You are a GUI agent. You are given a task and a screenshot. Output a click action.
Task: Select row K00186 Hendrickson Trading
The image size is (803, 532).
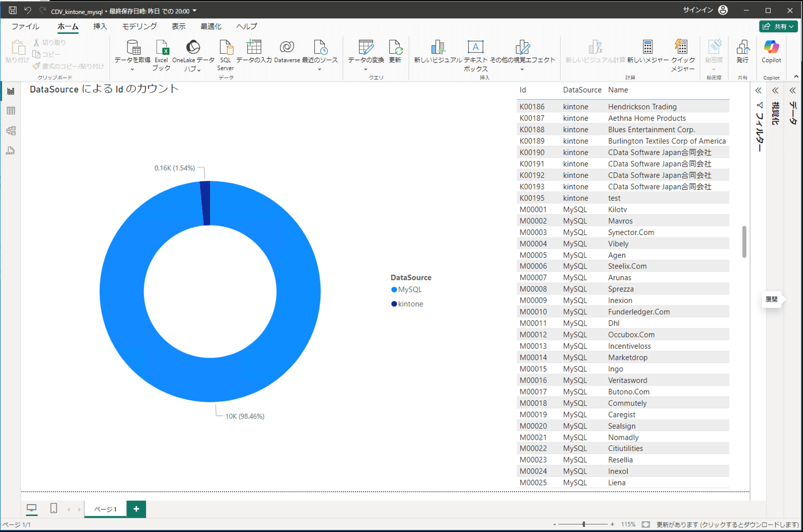pyautogui.click(x=623, y=107)
